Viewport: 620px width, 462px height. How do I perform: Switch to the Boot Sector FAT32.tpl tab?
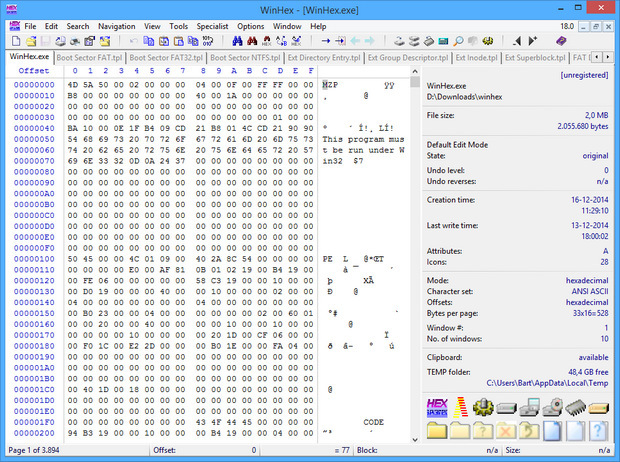point(166,58)
